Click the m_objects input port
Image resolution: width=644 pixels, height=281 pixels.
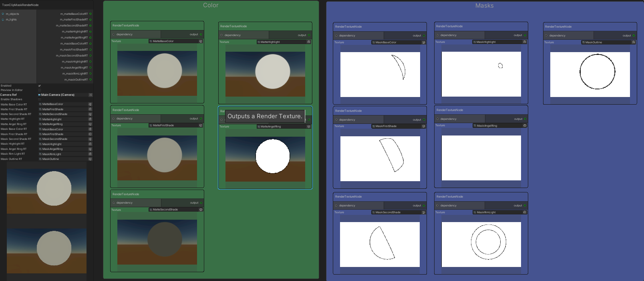coord(3,14)
